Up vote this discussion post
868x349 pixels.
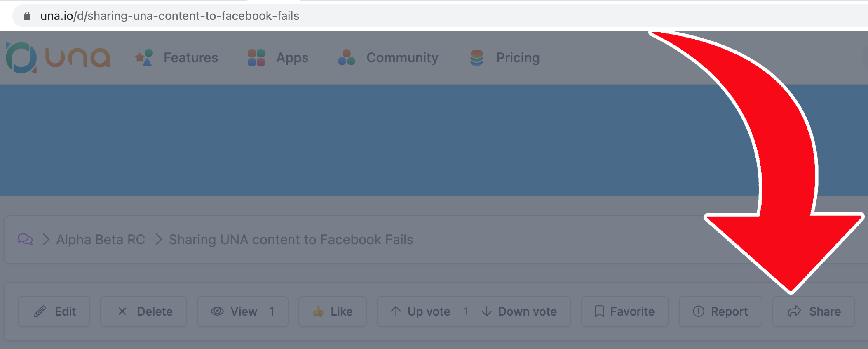(420, 311)
